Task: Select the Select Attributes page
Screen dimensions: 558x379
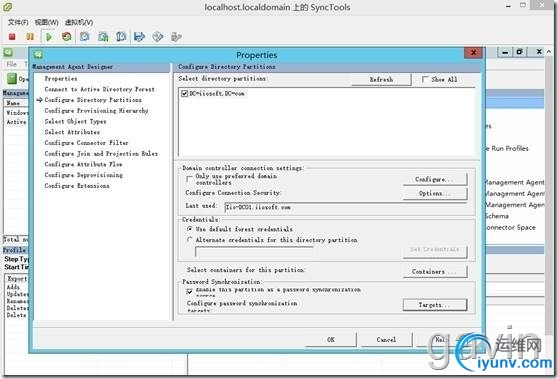Action: pos(72,132)
